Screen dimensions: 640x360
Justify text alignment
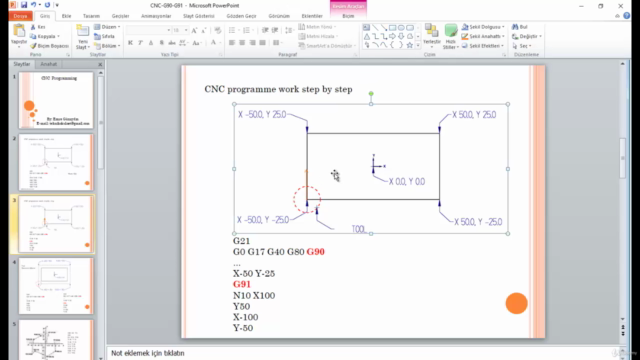coord(262,42)
